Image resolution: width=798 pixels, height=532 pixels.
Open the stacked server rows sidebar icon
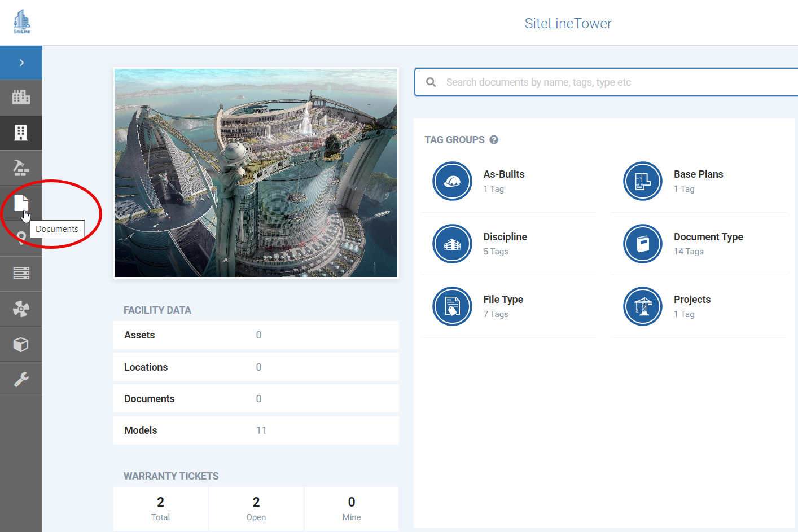point(21,274)
